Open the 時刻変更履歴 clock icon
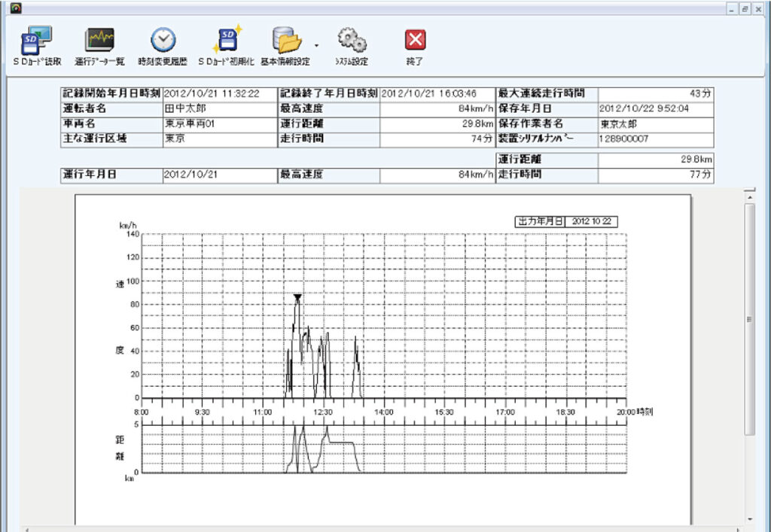Viewport: 771px width, 532px height. 163,41
